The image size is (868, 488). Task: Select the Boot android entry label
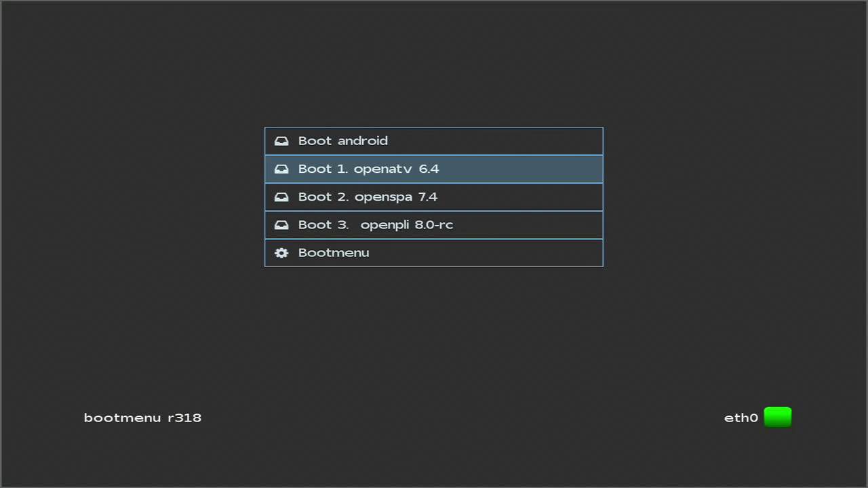point(343,141)
